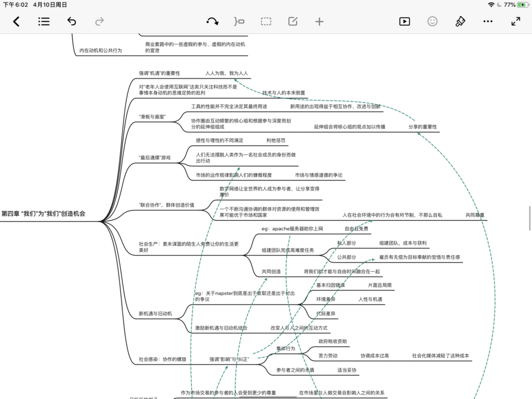Select the subtopic 共同创造

[271, 271]
